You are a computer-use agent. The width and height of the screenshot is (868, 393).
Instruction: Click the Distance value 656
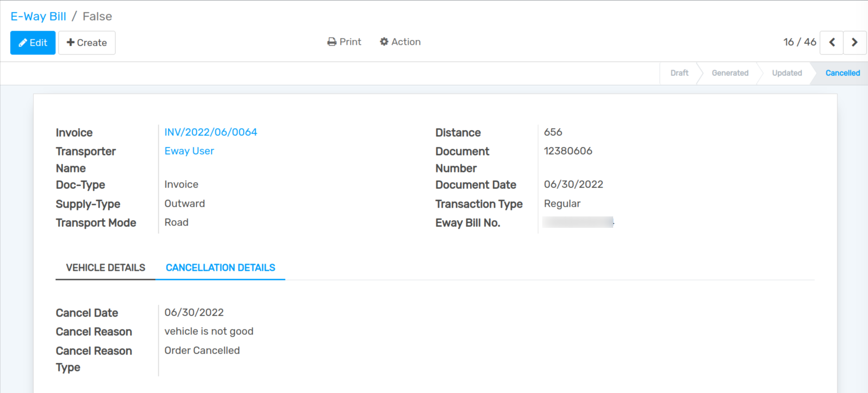(x=553, y=132)
